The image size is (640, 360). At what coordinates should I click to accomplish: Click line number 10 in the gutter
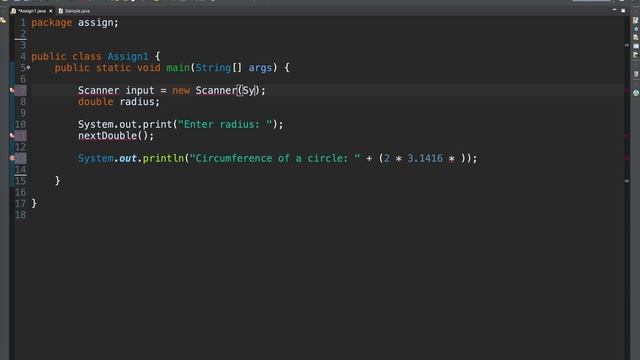click(x=20, y=124)
